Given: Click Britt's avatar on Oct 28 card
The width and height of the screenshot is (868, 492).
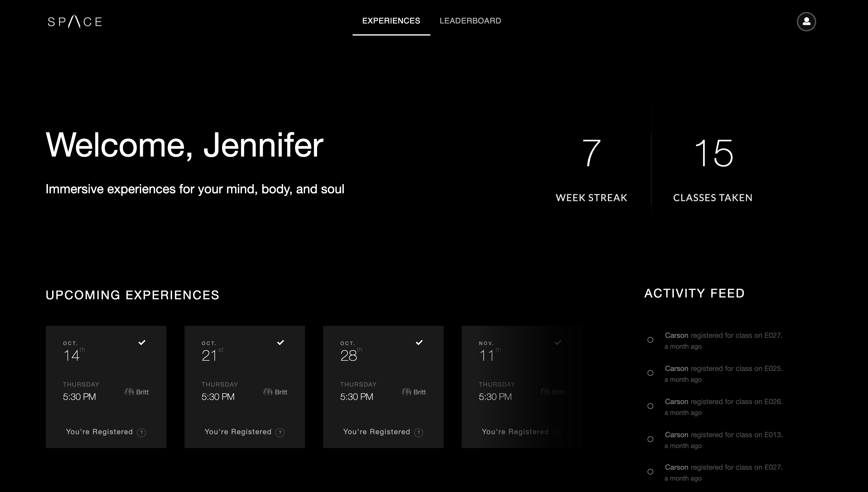Looking at the screenshot, I should [x=407, y=392].
